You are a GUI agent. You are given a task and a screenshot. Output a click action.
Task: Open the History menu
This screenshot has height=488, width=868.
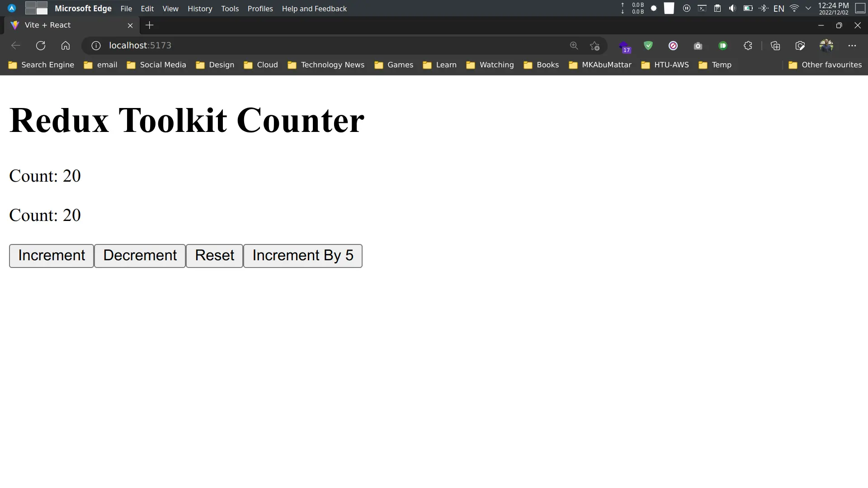pyautogui.click(x=200, y=8)
